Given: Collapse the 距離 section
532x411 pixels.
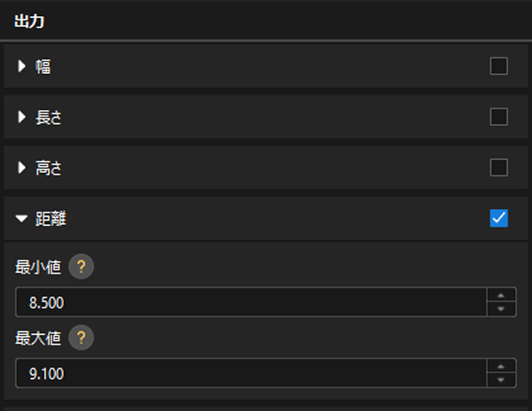Looking at the screenshot, I should click(22, 218).
